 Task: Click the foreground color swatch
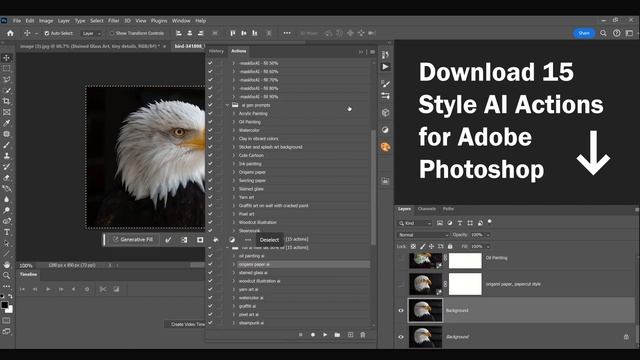(x=4, y=305)
